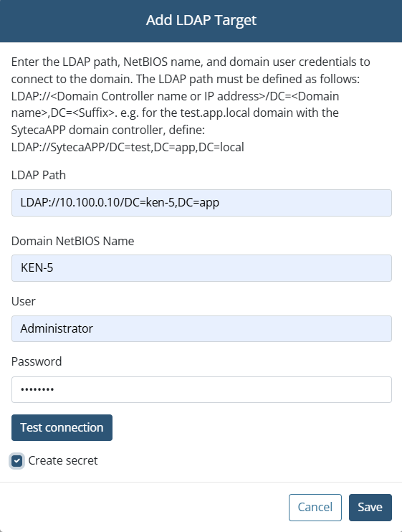Viewport: 402px width, 532px height.
Task: Click the Password label
Action: pos(37,361)
